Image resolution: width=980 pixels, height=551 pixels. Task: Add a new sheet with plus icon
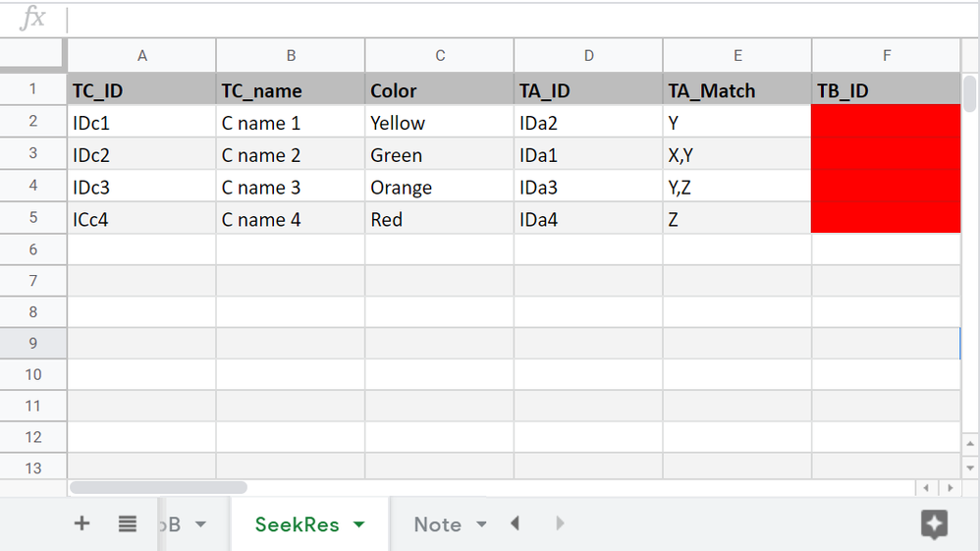pyautogui.click(x=82, y=523)
